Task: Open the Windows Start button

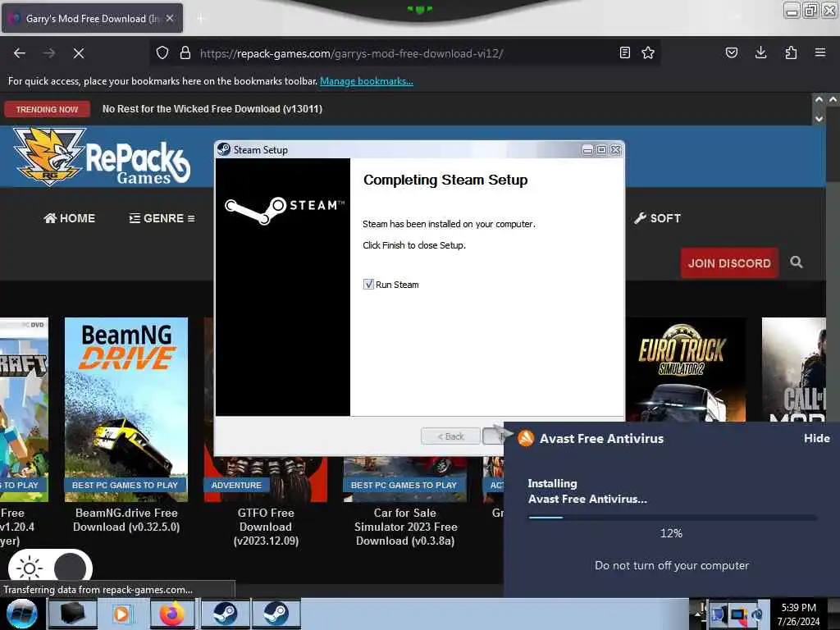Action: click(21, 614)
